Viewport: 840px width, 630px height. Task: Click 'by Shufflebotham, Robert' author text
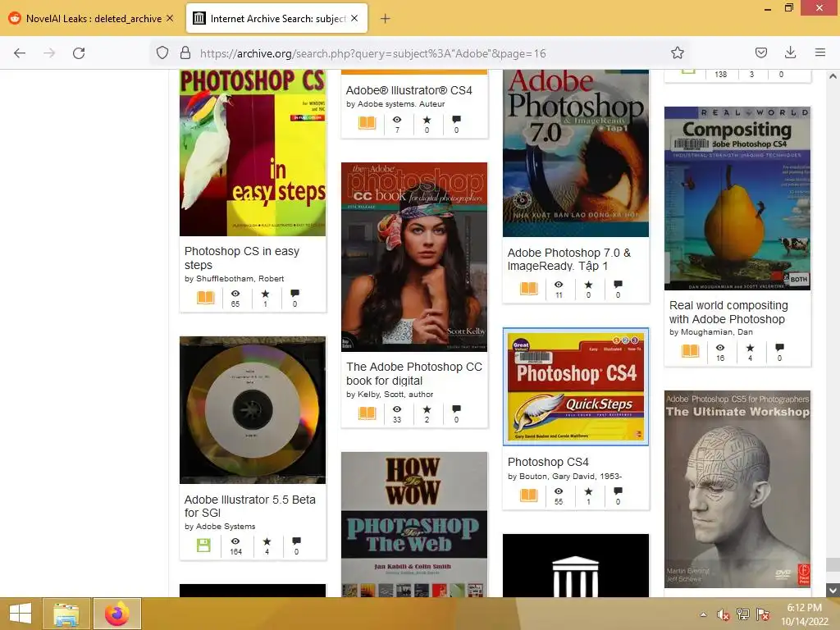click(x=234, y=279)
